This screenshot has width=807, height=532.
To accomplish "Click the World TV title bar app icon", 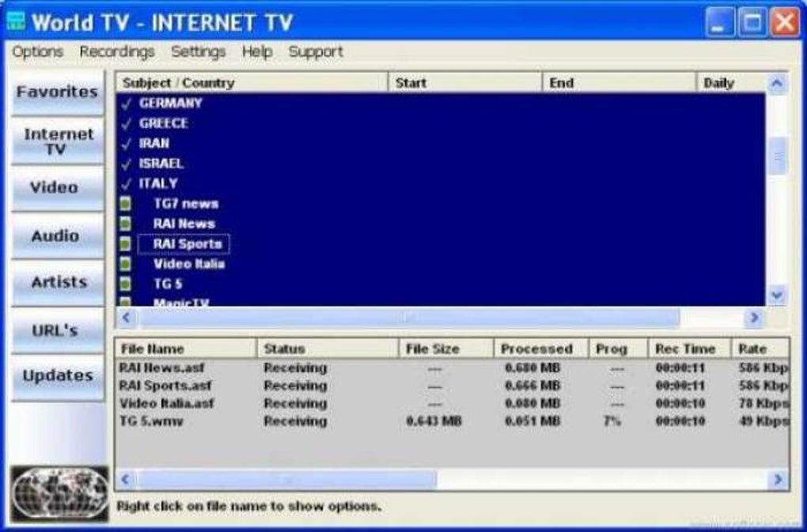I will (x=16, y=21).
